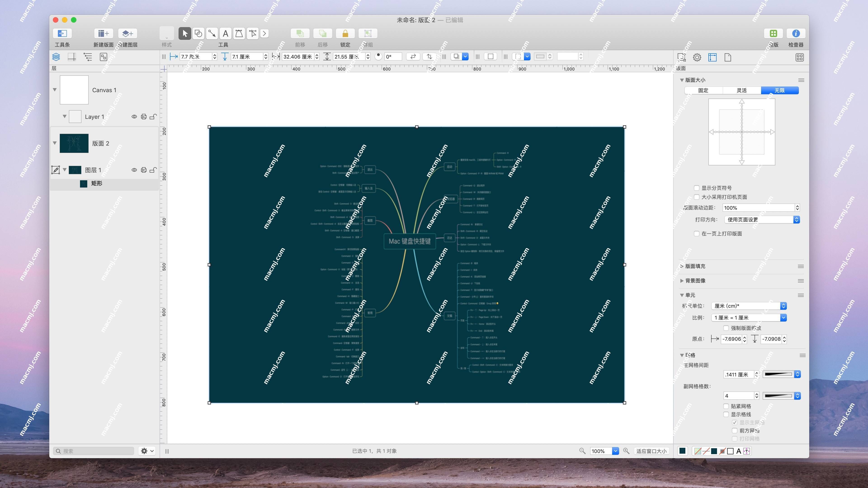
Task: Open the document inspector page icon
Action: [x=728, y=57]
